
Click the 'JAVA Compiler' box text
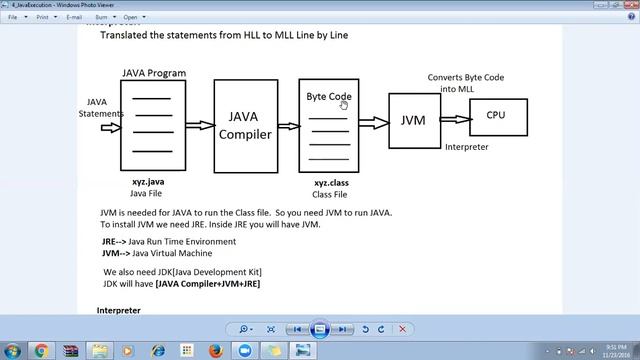(245, 125)
